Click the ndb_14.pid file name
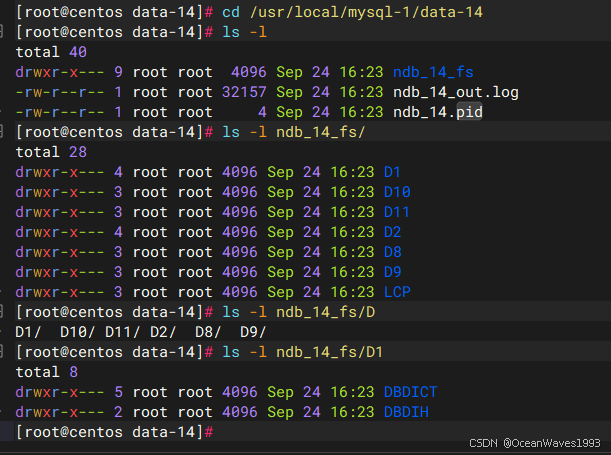Screen dimensions: 611x455 438,112
